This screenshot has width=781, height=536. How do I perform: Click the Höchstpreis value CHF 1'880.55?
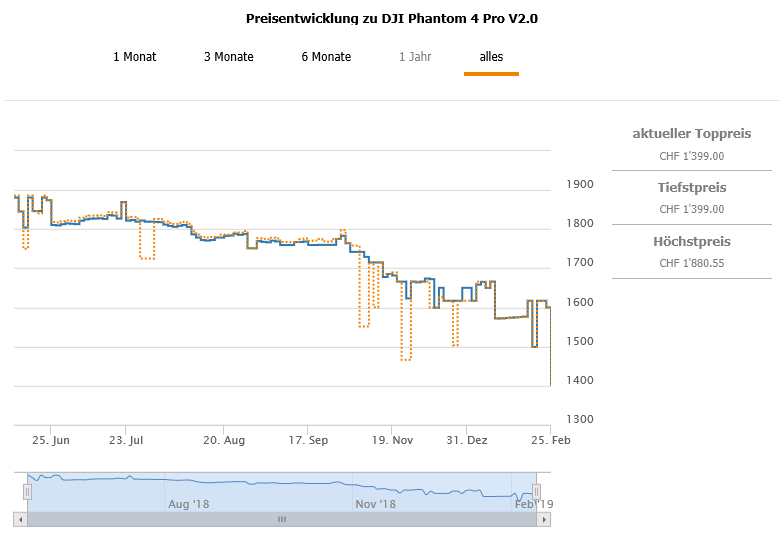coord(692,263)
